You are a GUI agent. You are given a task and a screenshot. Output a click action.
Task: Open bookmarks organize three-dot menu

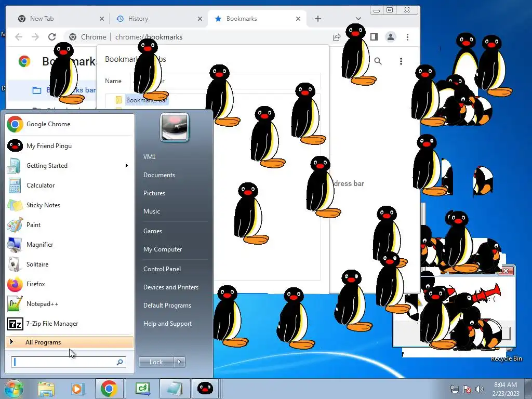point(401,61)
